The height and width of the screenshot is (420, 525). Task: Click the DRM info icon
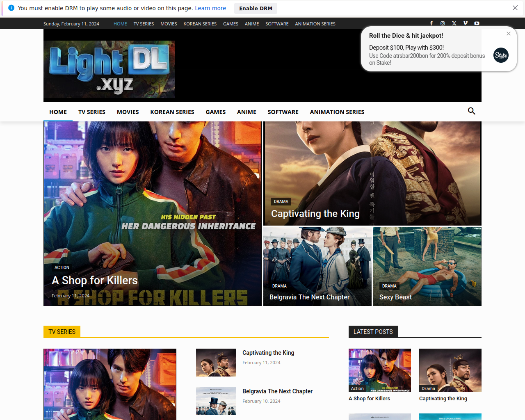[11, 8]
